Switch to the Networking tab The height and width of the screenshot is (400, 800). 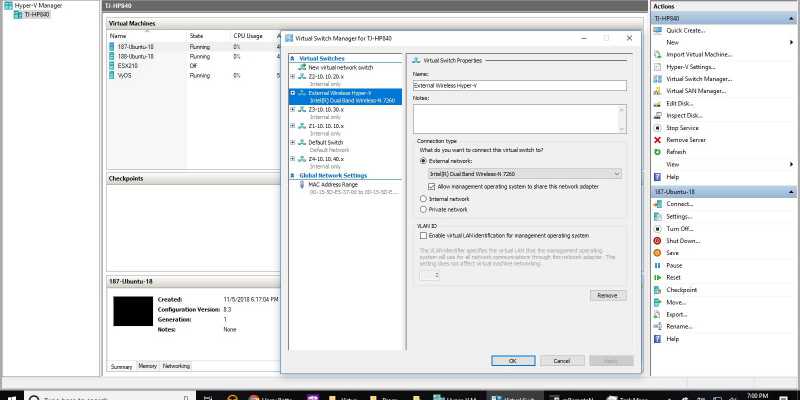pyautogui.click(x=176, y=366)
